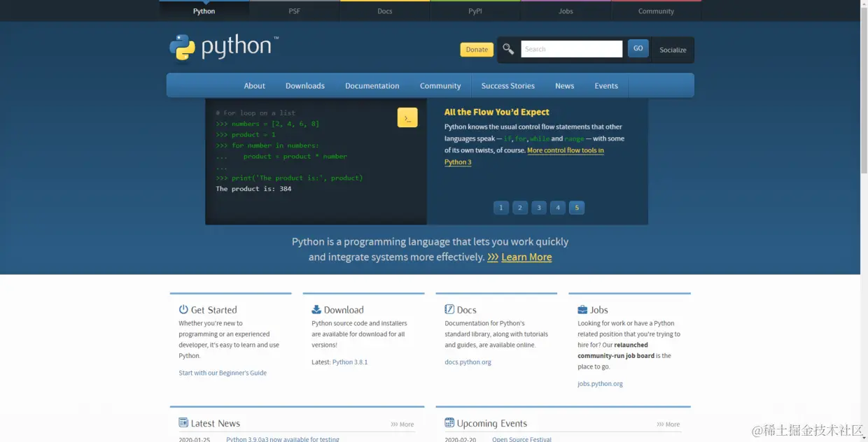The width and height of the screenshot is (868, 442).
Task: Switch to the PyPI top tab
Action: click(475, 11)
